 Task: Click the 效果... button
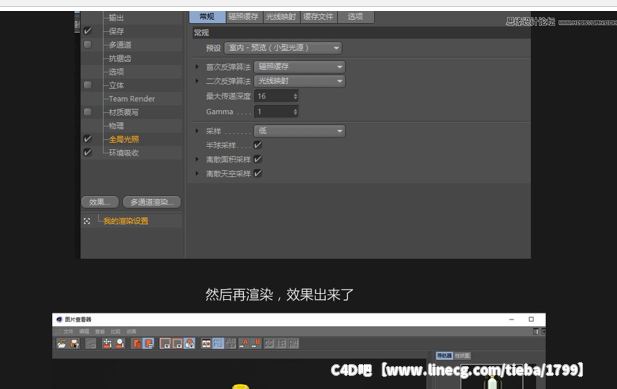pyautogui.click(x=100, y=202)
